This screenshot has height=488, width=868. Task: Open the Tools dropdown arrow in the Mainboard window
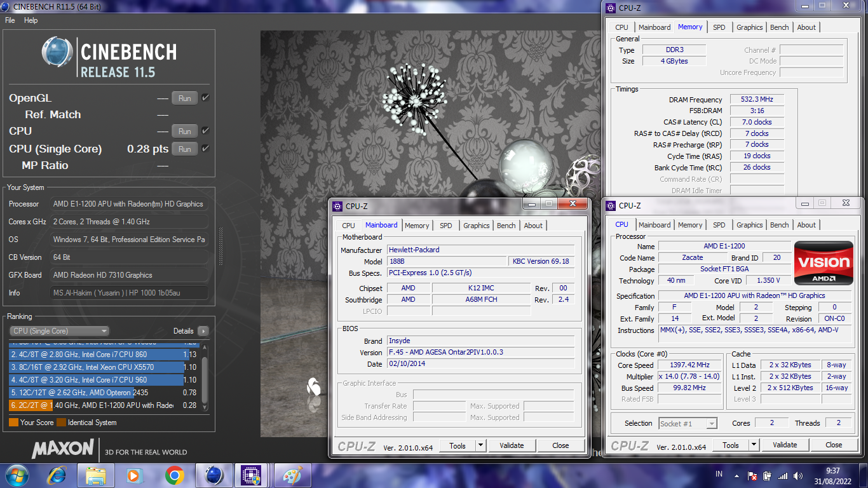pyautogui.click(x=480, y=445)
